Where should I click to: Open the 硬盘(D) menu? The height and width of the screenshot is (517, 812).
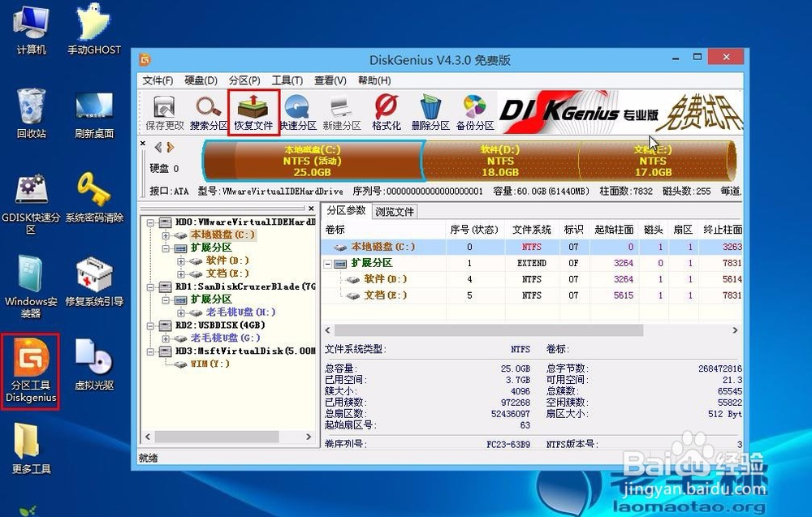point(201,80)
